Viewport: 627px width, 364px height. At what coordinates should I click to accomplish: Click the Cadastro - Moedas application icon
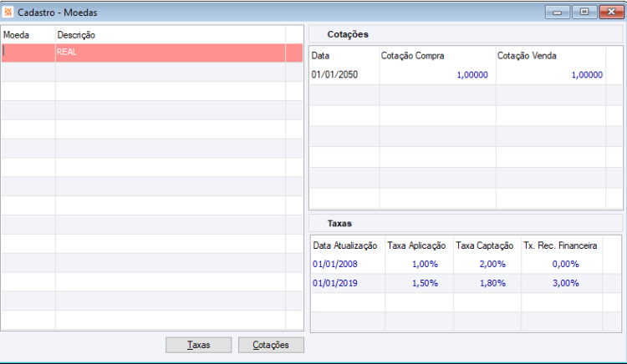coord(8,12)
